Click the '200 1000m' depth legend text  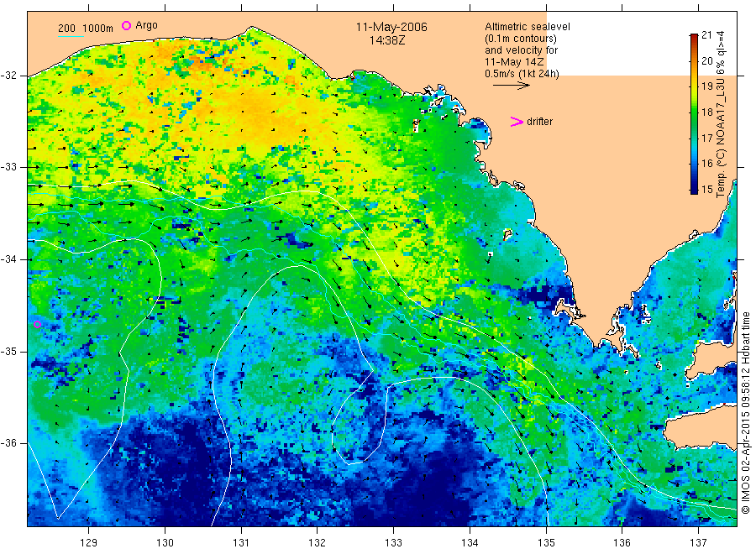86,29
